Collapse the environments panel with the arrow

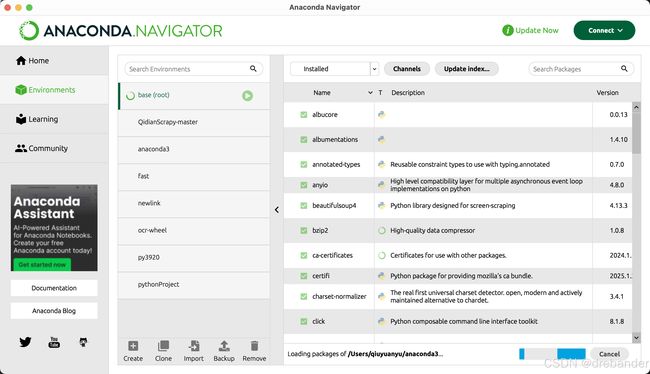point(276,210)
